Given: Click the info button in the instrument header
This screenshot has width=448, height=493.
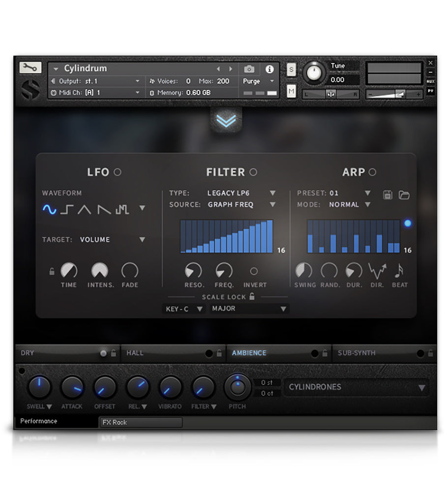Looking at the screenshot, I should point(269,69).
